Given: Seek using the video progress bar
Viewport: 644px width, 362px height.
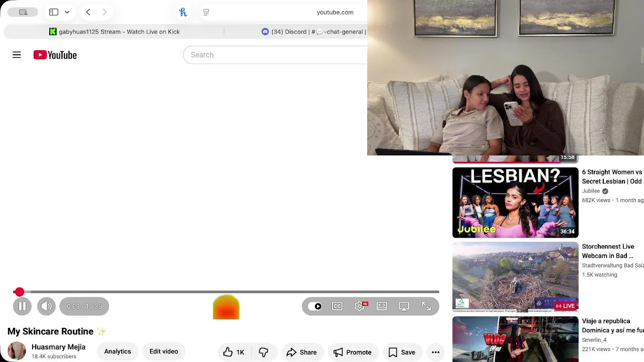Looking at the screenshot, I should [x=226, y=292].
